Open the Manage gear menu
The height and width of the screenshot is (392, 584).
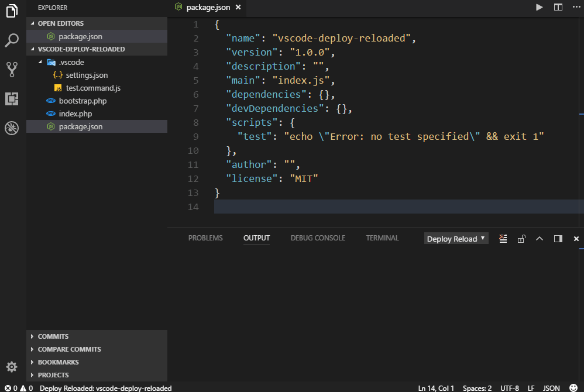point(12,367)
